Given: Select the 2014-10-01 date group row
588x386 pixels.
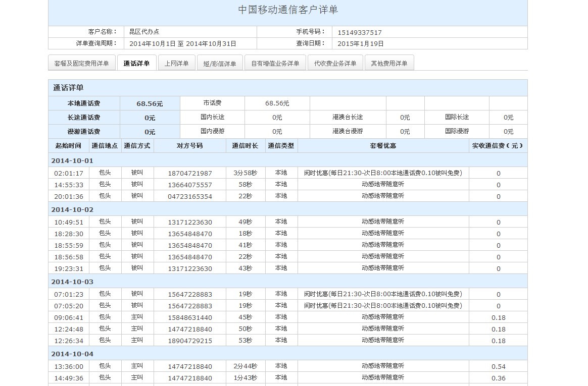Looking at the screenshot, I should pyautogui.click(x=72, y=160).
